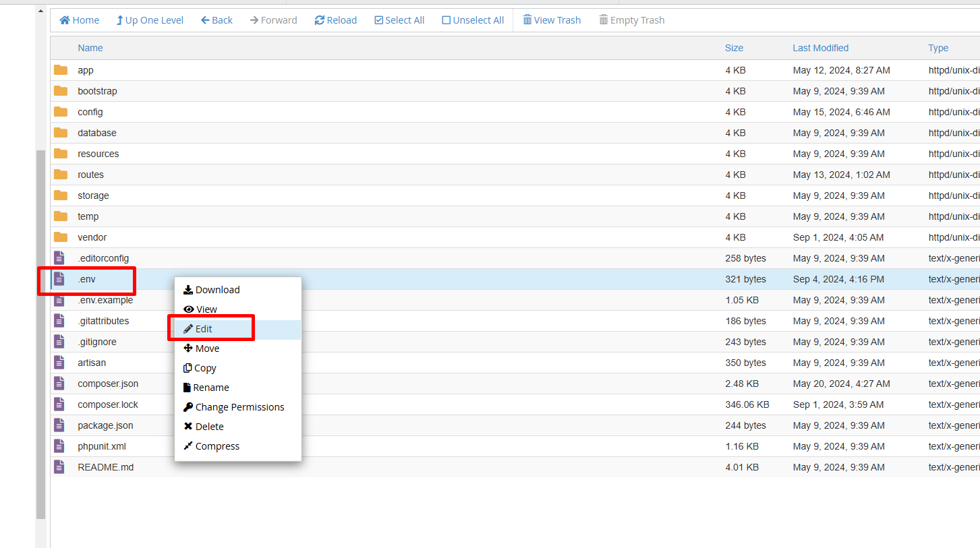Select Download in the context menu
Screen dimensions: 980x548
point(217,290)
